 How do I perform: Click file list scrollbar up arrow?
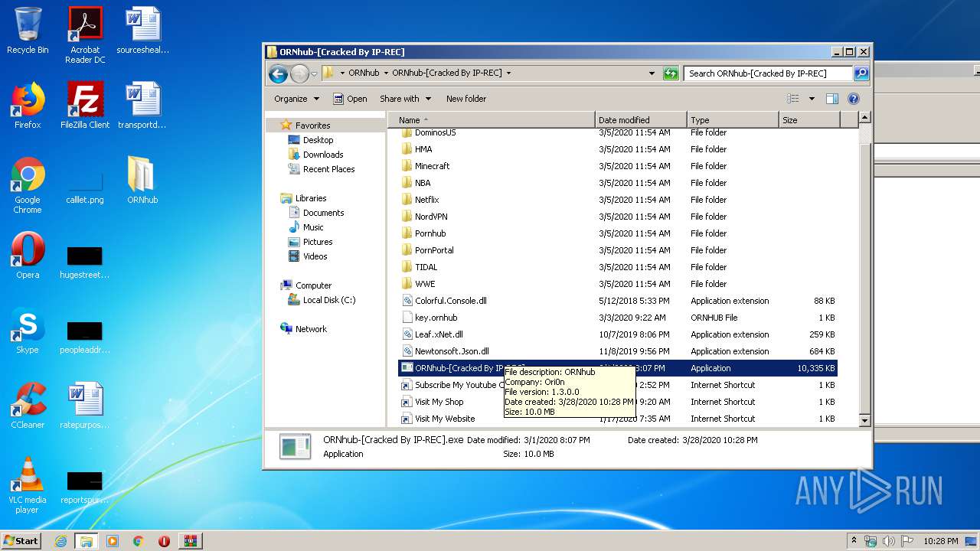click(x=864, y=118)
